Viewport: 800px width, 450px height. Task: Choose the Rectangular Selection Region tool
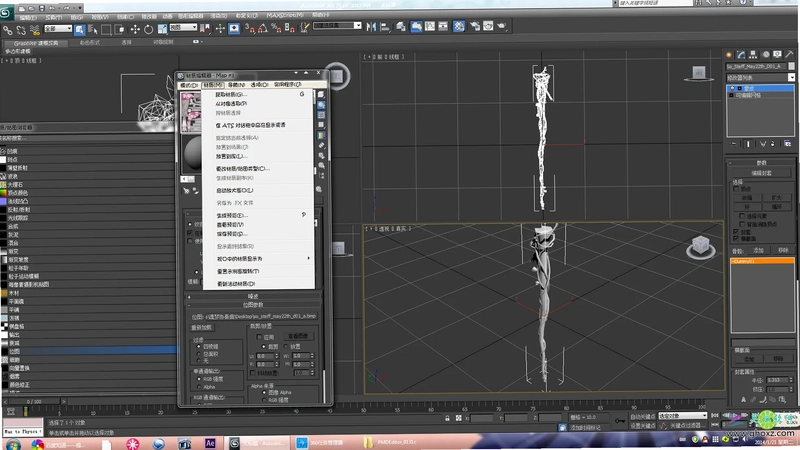106,30
